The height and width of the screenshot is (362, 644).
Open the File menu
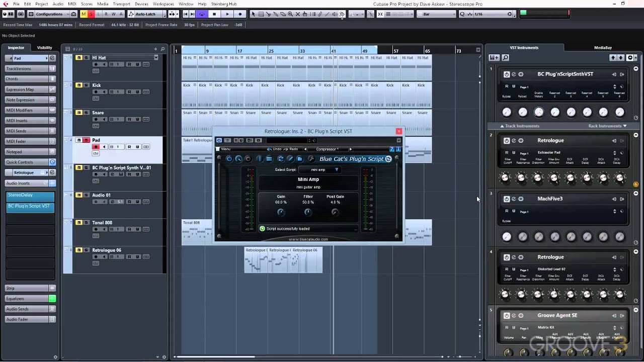click(16, 4)
